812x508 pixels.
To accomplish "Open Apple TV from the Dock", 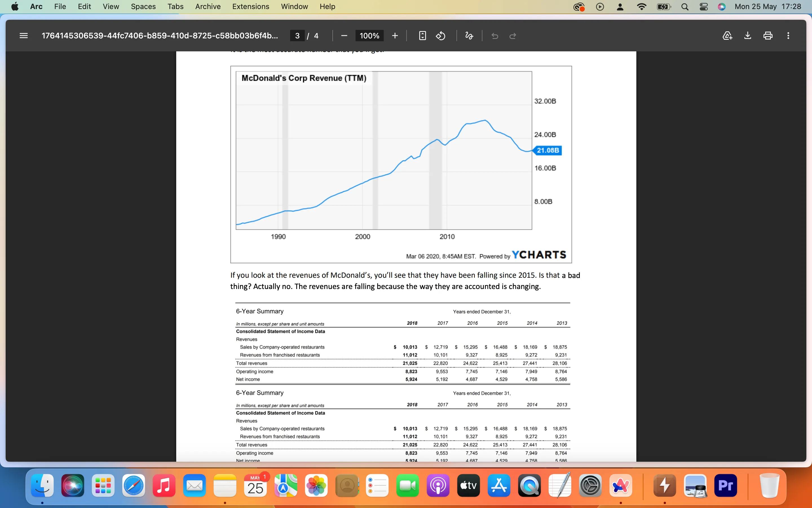I will pos(469,485).
